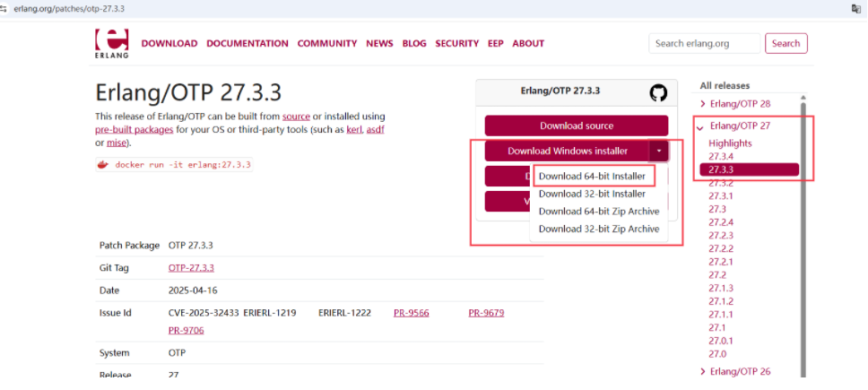Select release 27.3.4
The width and height of the screenshot is (868, 390).
coord(721,157)
